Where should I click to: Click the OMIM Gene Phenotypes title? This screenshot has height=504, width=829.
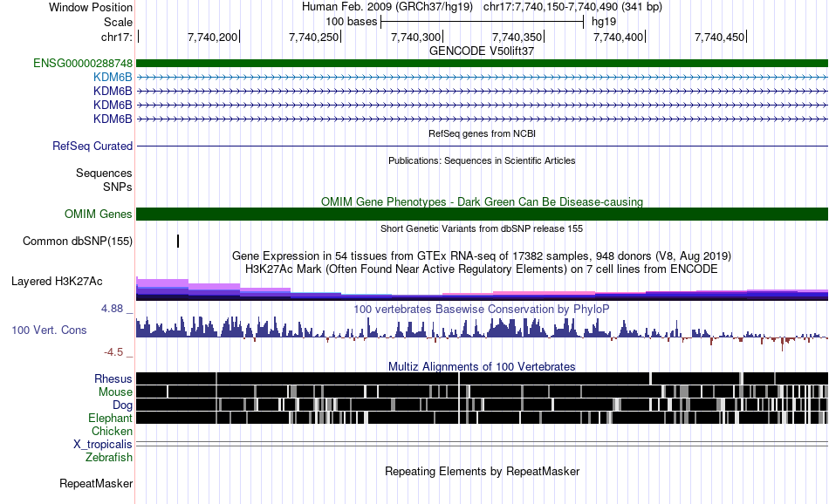(483, 201)
